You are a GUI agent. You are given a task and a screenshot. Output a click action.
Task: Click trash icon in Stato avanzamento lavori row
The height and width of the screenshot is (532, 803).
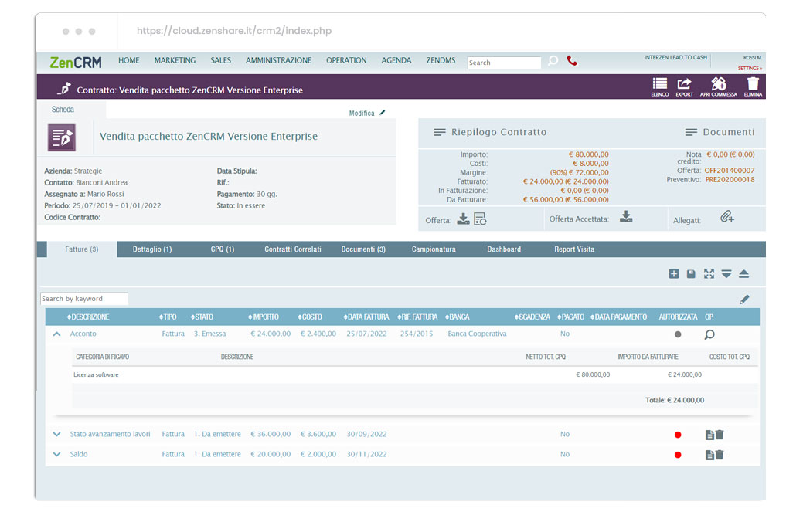pyautogui.click(x=720, y=435)
